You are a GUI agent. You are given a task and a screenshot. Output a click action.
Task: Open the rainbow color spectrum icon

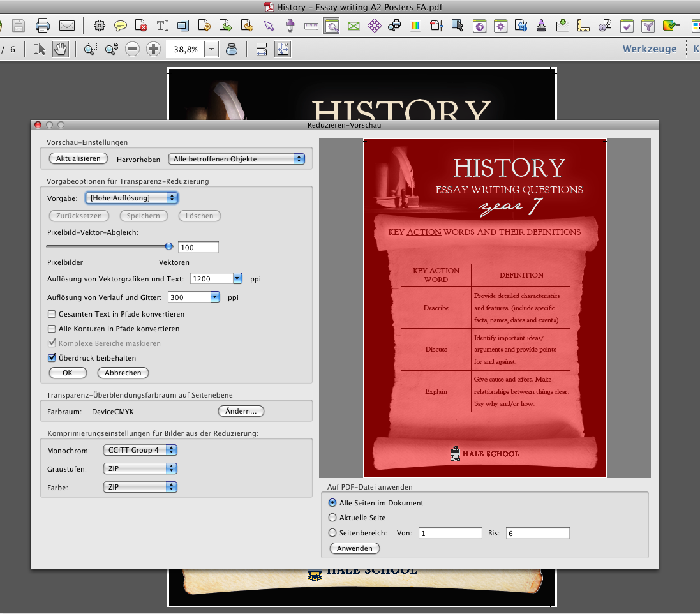click(x=415, y=26)
